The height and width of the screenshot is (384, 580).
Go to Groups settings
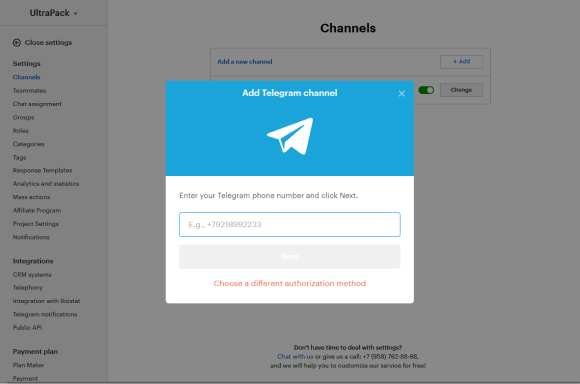point(23,117)
